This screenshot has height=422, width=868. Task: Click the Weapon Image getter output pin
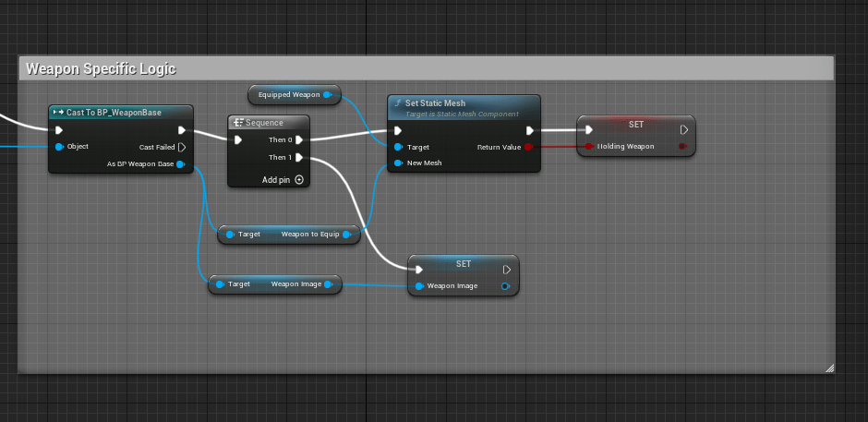(329, 284)
